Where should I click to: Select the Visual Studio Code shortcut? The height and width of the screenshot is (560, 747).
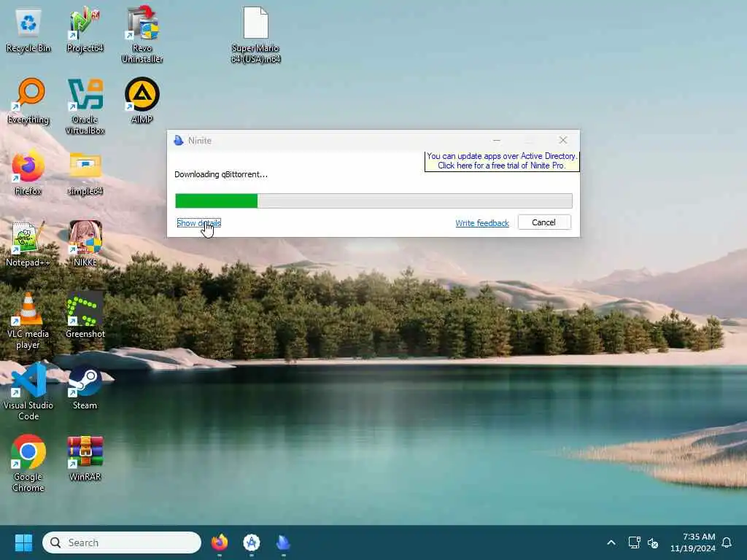(x=28, y=392)
